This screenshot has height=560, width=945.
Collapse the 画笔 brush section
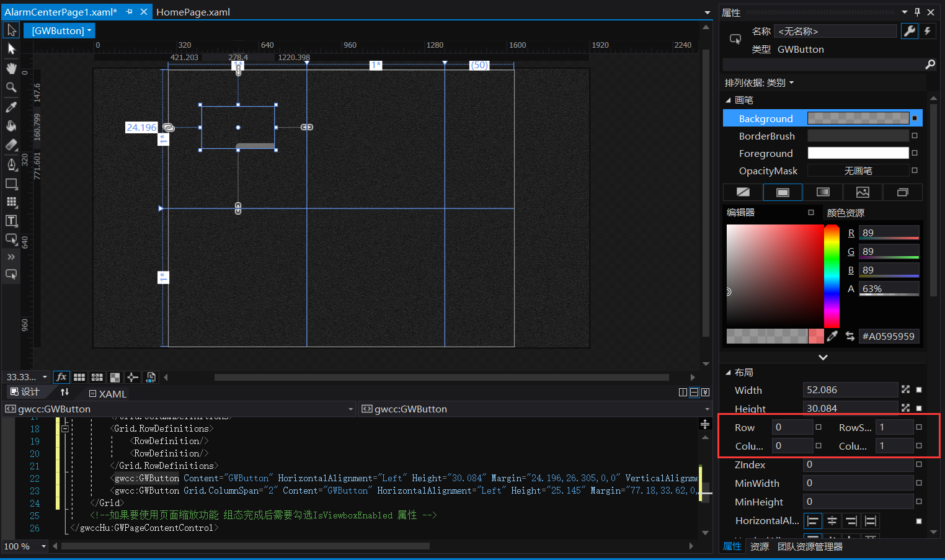(729, 100)
